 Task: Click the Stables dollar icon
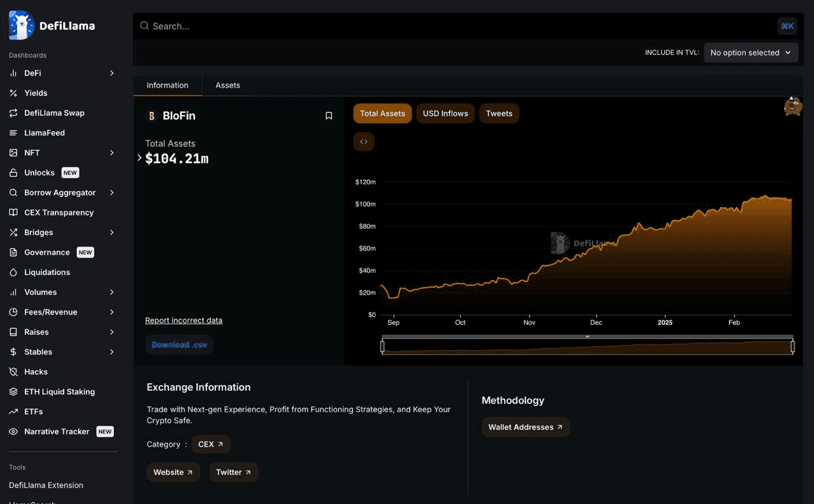click(x=13, y=352)
